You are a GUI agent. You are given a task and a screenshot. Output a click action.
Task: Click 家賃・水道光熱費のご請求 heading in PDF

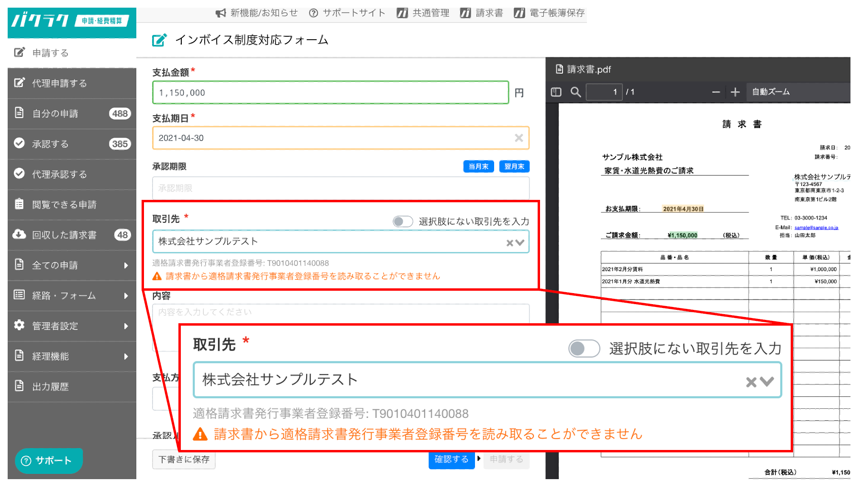click(x=649, y=171)
